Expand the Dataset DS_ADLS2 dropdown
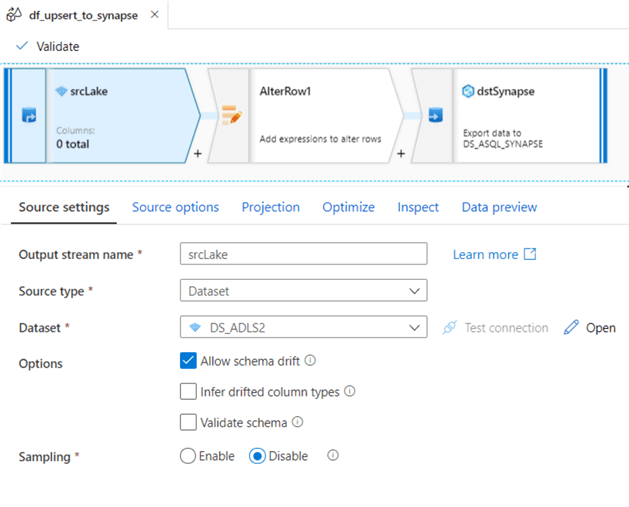This screenshot has height=507, width=629. (304, 327)
